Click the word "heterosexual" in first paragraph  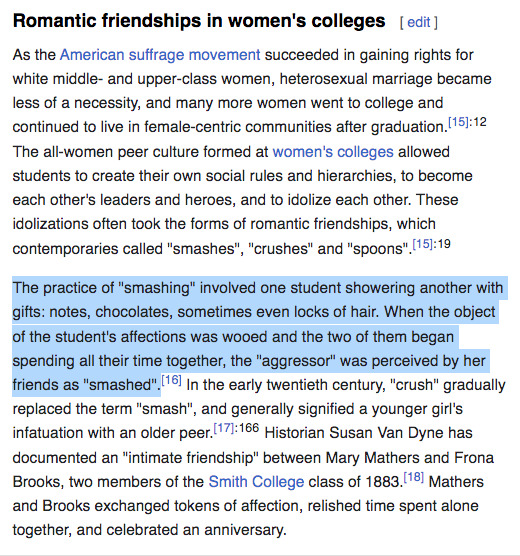(323, 79)
